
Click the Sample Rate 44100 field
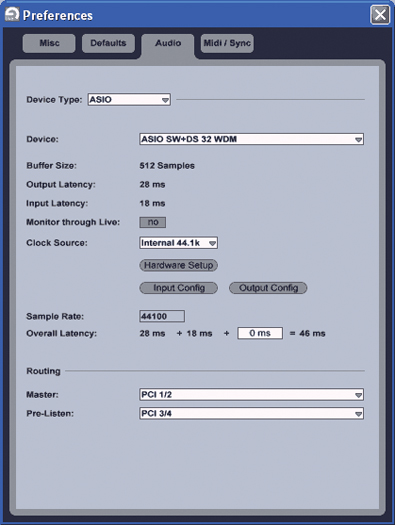162,316
